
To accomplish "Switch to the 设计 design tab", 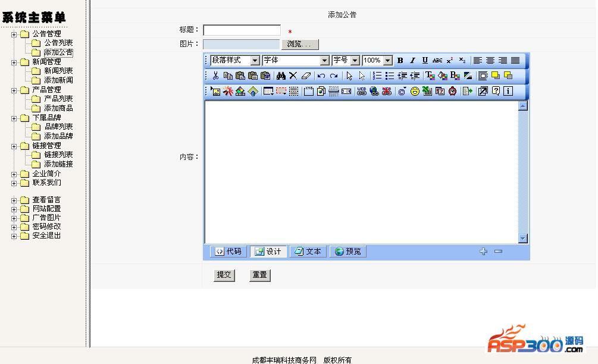I will [268, 252].
